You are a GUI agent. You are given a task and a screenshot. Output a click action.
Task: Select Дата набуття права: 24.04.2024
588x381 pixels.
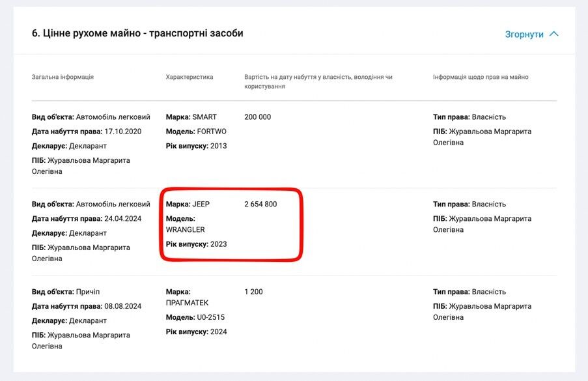click(x=87, y=219)
